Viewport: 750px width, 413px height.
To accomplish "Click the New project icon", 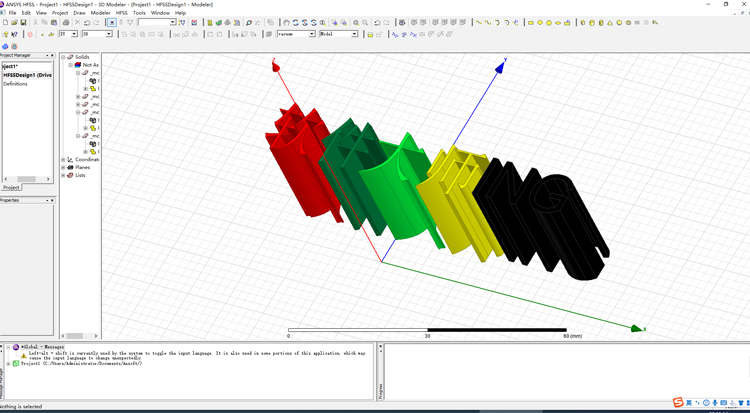I will coord(5,22).
